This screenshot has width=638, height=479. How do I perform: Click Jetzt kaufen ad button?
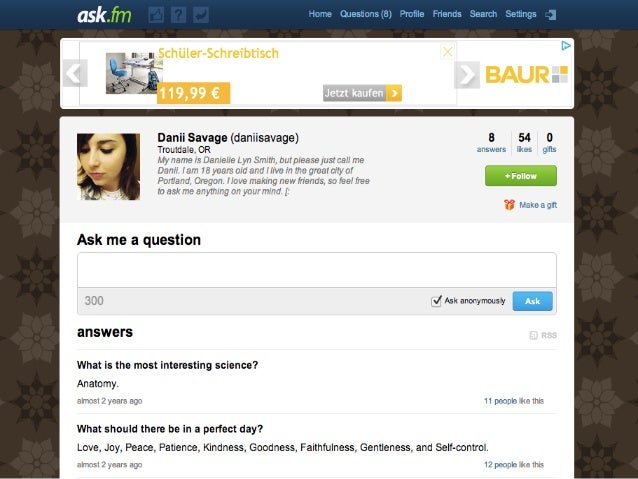[x=362, y=93]
